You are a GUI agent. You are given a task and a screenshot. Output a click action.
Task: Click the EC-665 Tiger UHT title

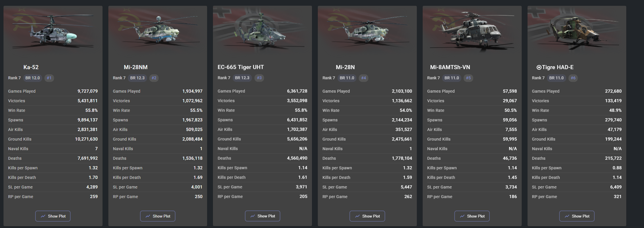coord(241,67)
